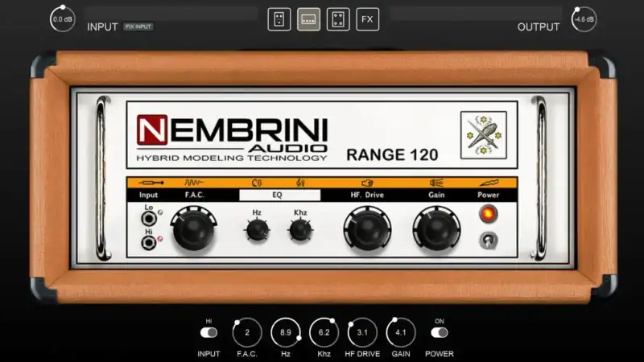Adjust the output level knob showing -4.6 dB
The width and height of the screenshot is (644, 362).
coord(584,19)
